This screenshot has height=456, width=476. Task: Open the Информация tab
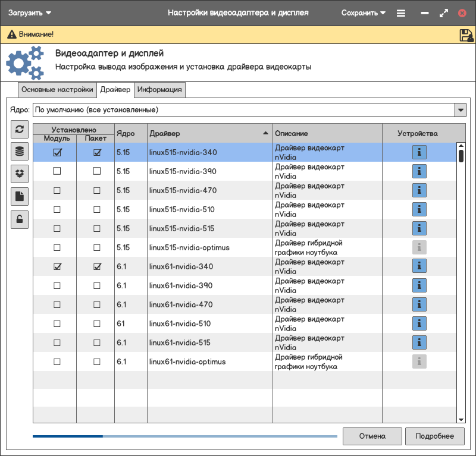coord(159,90)
